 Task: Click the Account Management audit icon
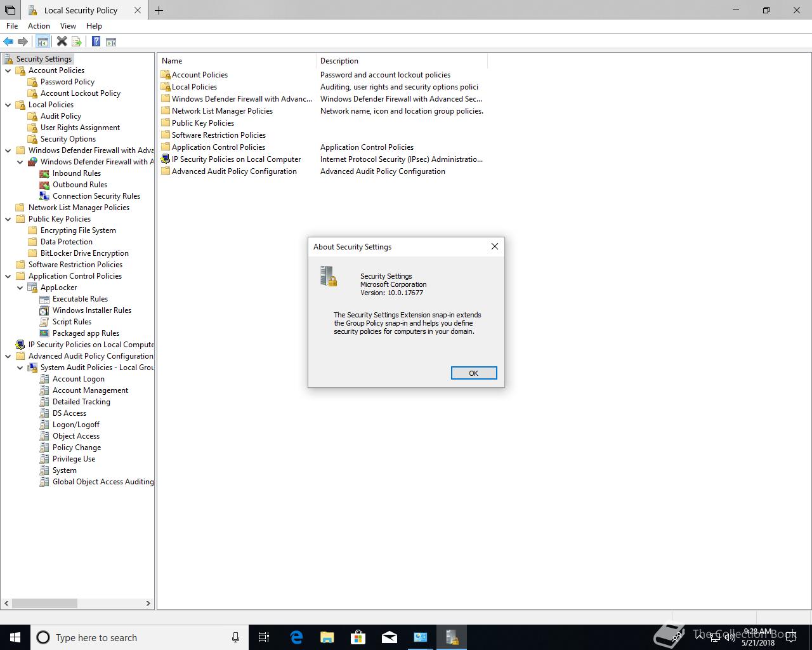click(x=44, y=390)
